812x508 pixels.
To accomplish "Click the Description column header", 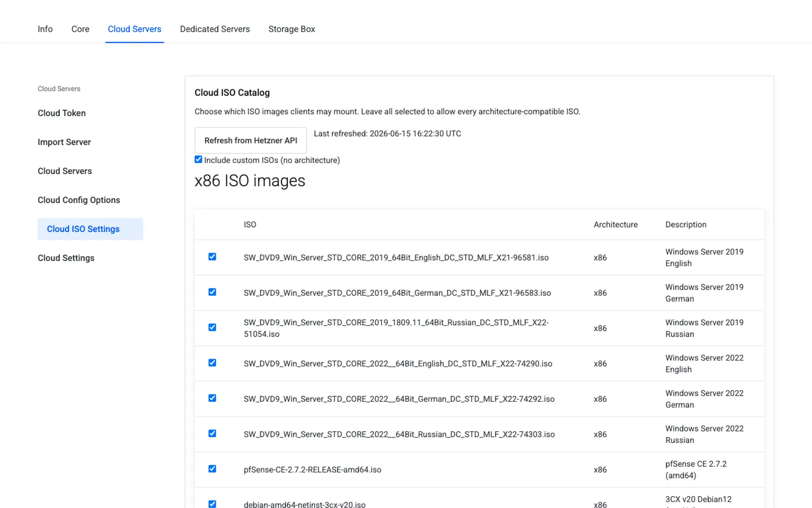I will [x=686, y=225].
